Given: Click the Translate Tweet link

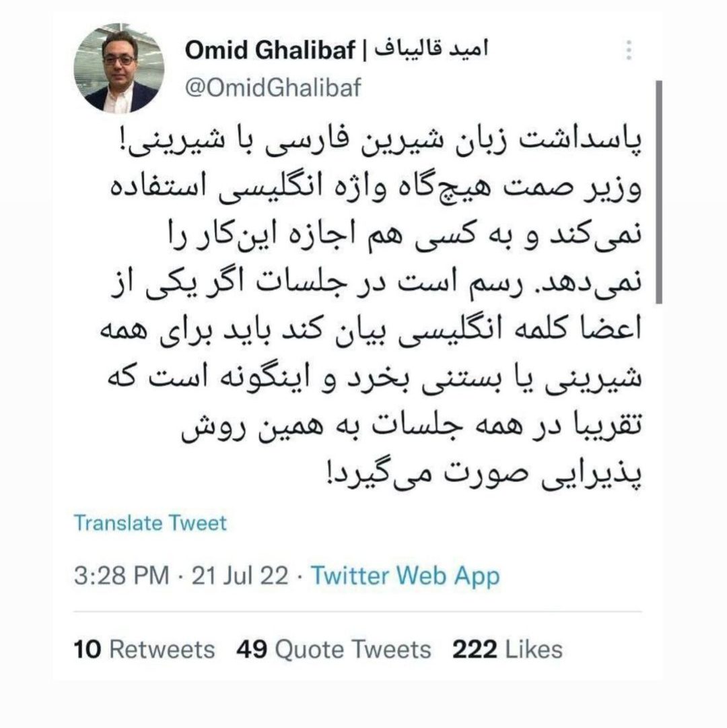Looking at the screenshot, I should 150,523.
